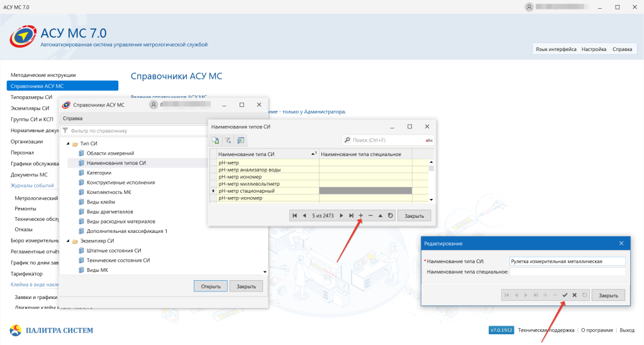Refresh the Наименования типов СИ list
Screen dimensions: 644x345
[390, 215]
